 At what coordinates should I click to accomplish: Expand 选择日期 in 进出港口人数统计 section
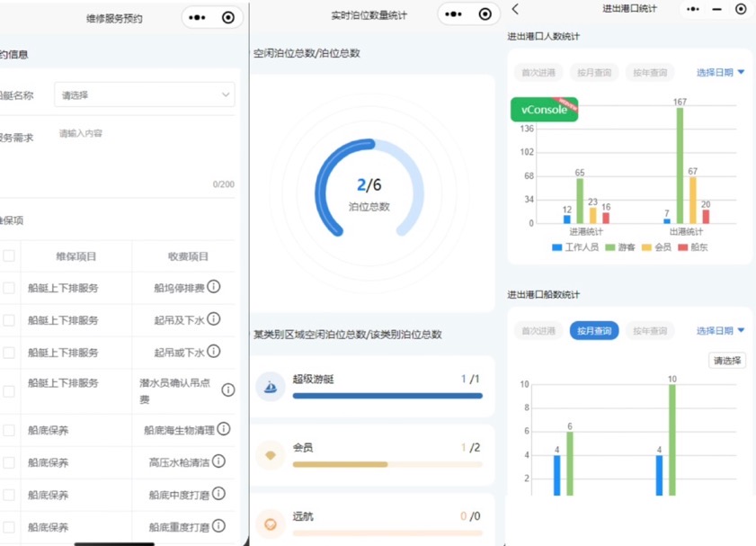(720, 73)
